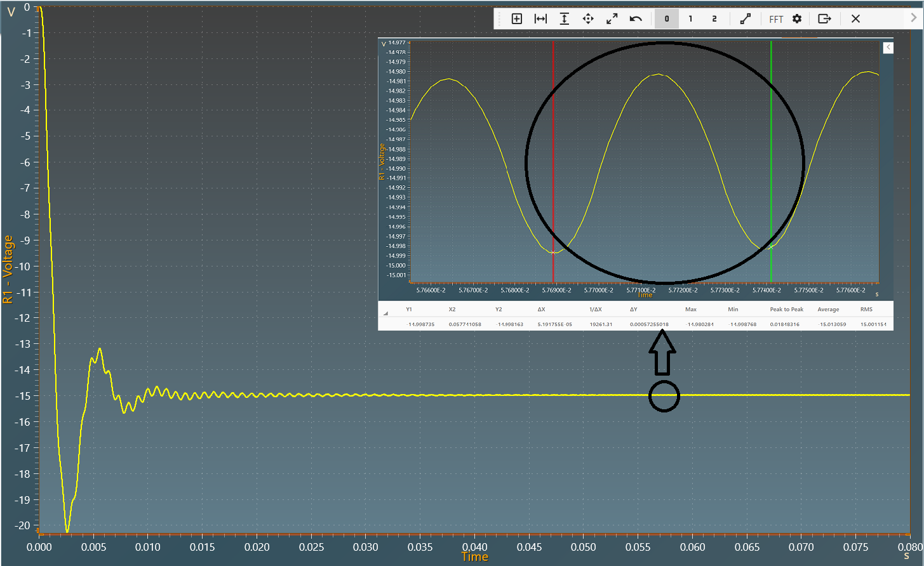
Task: Expand the toolbar with the right arrow
Action: click(914, 18)
